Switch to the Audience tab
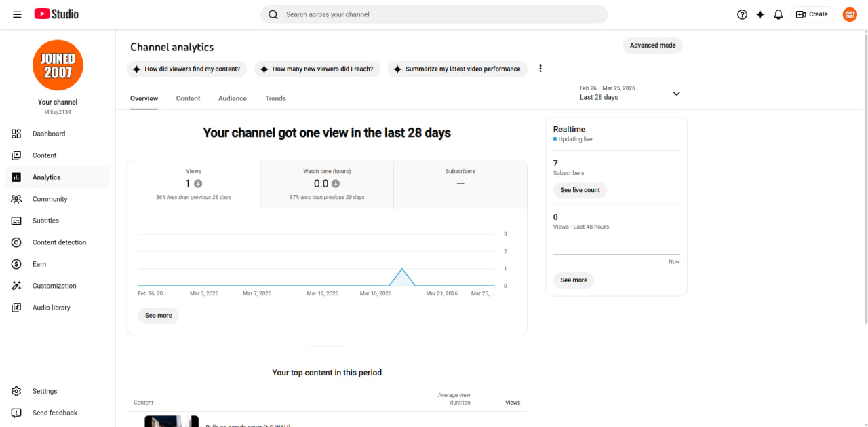This screenshot has width=868, height=427. pyautogui.click(x=233, y=98)
